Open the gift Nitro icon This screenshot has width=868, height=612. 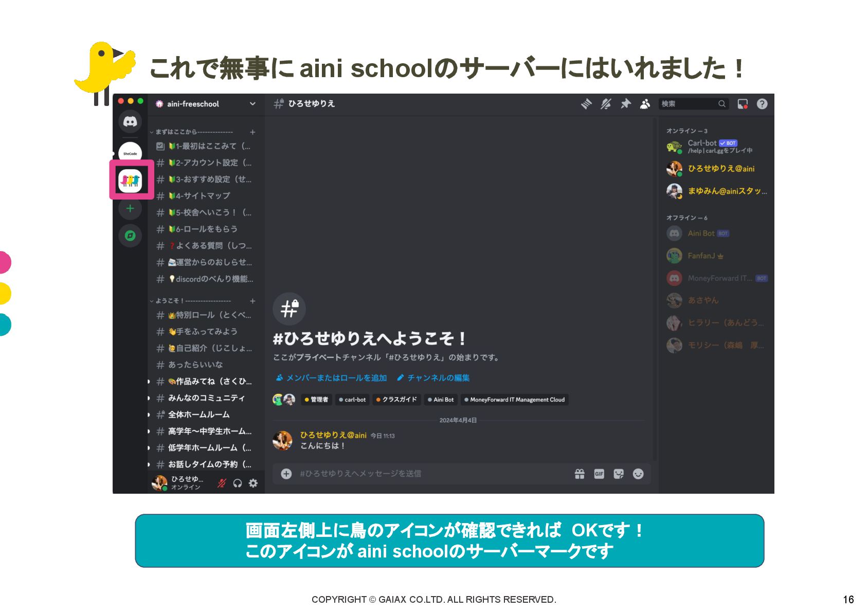pos(580,474)
